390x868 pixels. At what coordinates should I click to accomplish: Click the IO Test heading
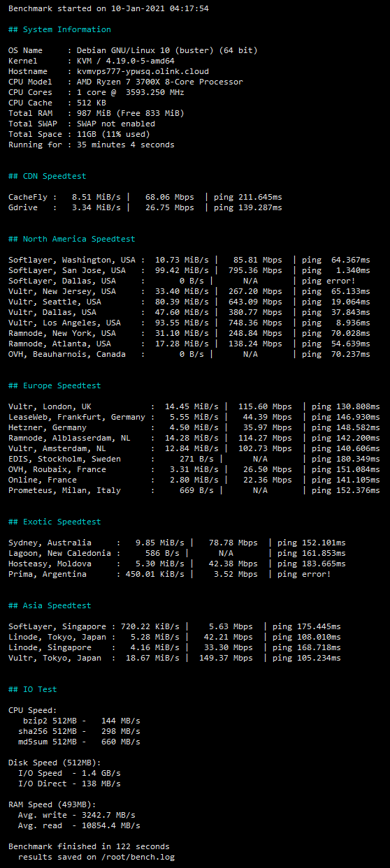[33, 689]
